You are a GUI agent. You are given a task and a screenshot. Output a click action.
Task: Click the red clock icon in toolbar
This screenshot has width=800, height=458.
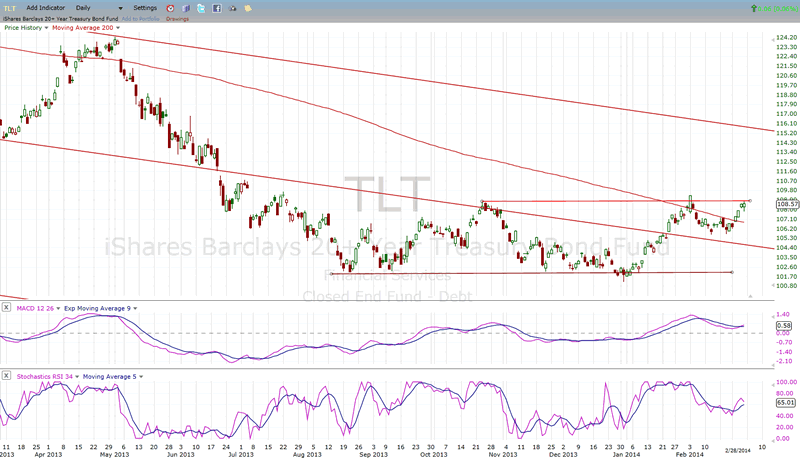tap(170, 8)
